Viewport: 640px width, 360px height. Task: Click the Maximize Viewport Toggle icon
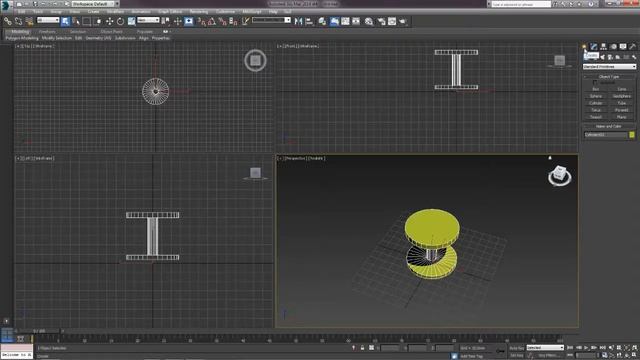click(x=634, y=355)
